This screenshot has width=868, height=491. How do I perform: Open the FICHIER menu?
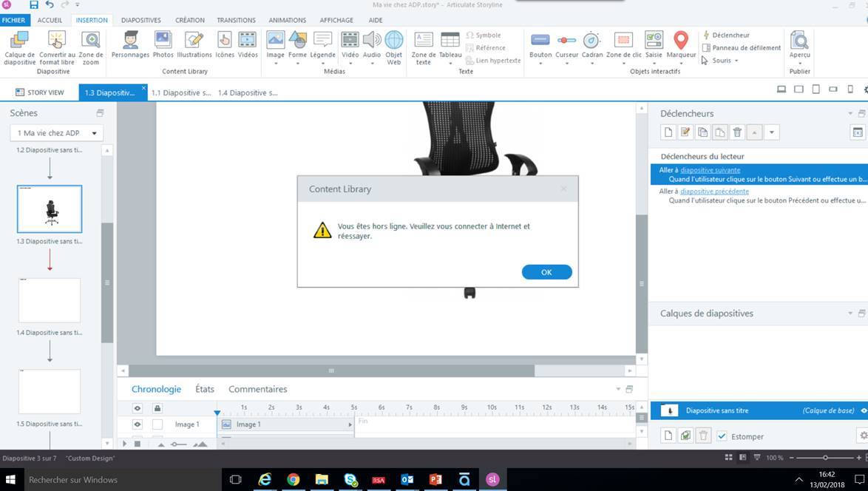coord(13,20)
